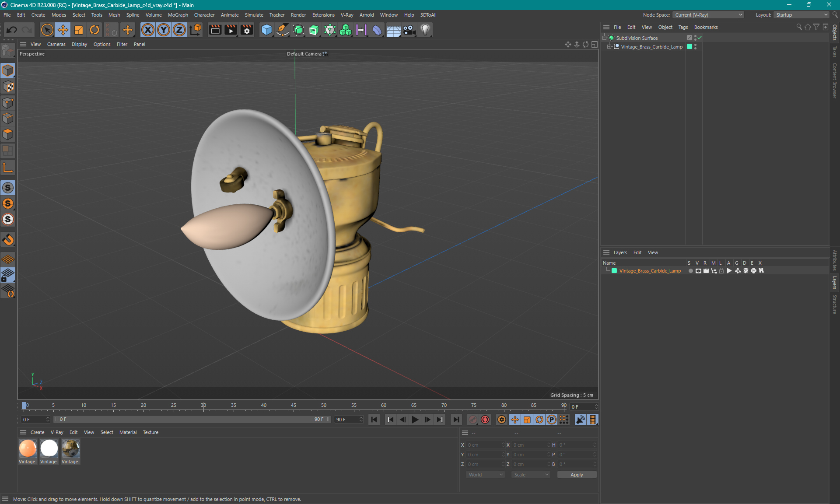The height and width of the screenshot is (504, 840).
Task: Switch to Texture mode in left sidebar
Action: pos(8,87)
